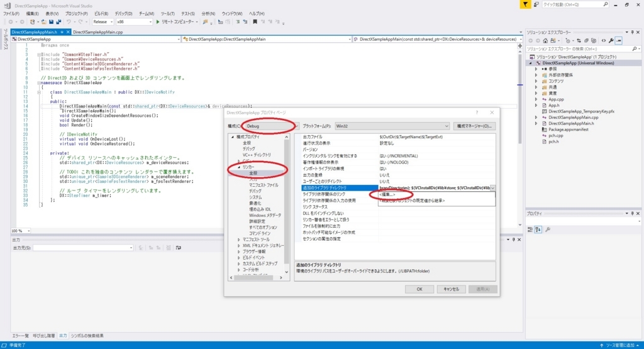Click the OK button in the property dialog

(x=419, y=289)
